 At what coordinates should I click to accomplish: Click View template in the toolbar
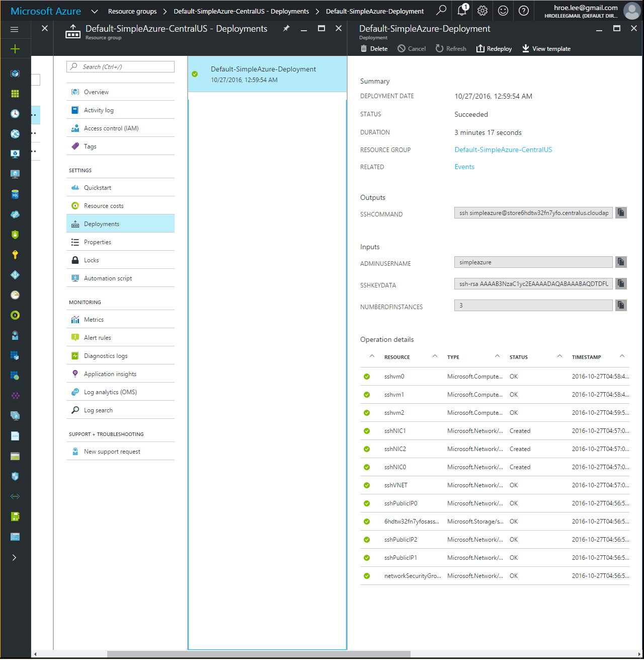point(546,49)
